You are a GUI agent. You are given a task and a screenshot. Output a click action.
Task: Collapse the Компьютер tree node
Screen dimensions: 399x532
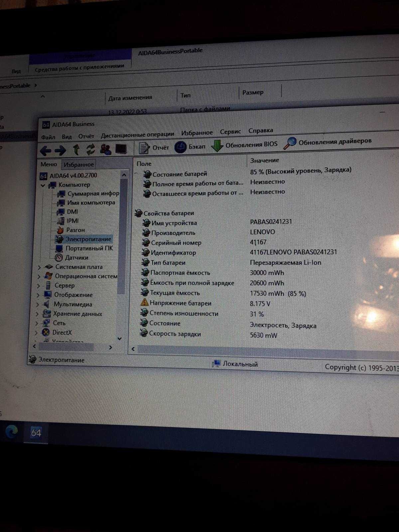click(x=43, y=185)
